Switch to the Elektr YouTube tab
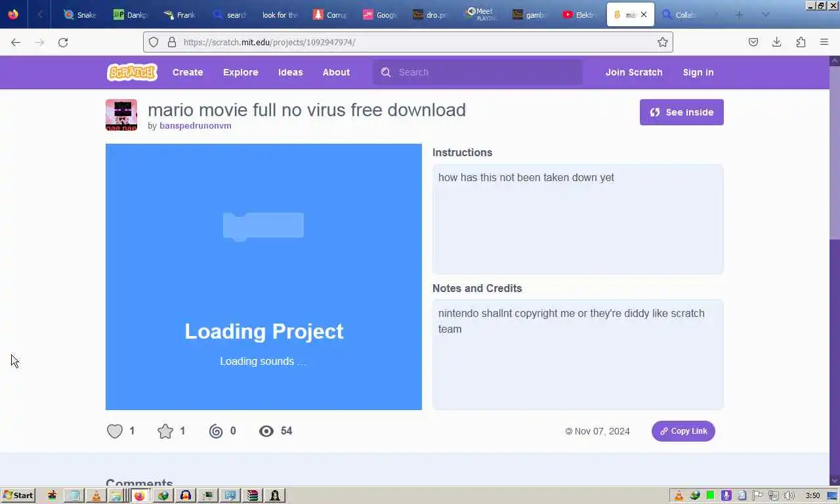840x504 pixels. (x=579, y=14)
